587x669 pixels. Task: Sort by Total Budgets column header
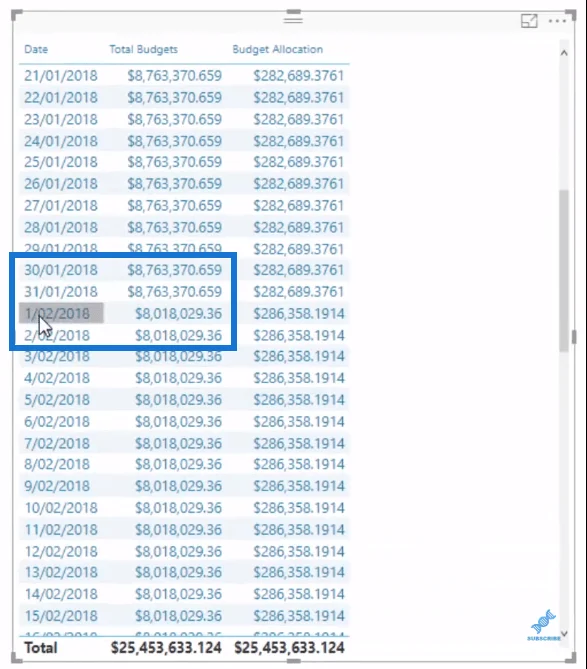[143, 49]
